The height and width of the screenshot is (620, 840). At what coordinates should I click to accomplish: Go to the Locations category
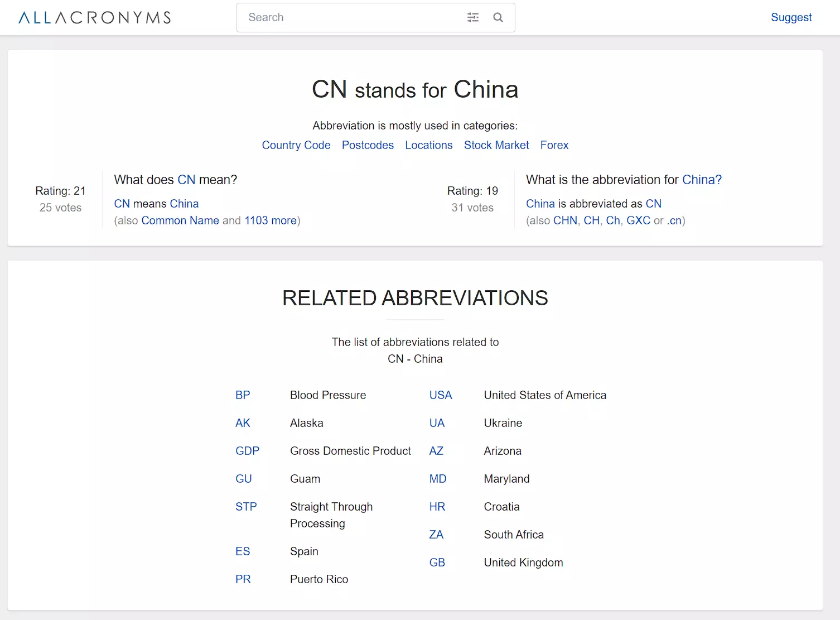coord(428,145)
